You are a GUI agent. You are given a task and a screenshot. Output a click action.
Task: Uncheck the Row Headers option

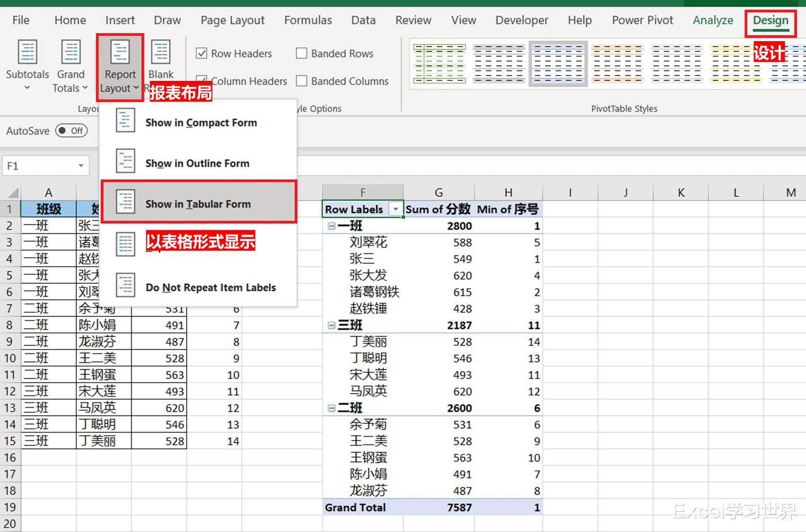click(202, 53)
